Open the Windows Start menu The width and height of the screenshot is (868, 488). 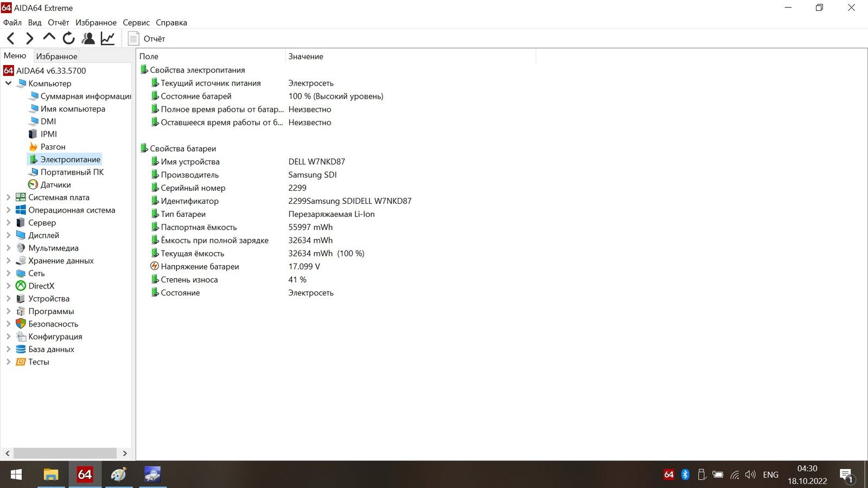[16, 474]
